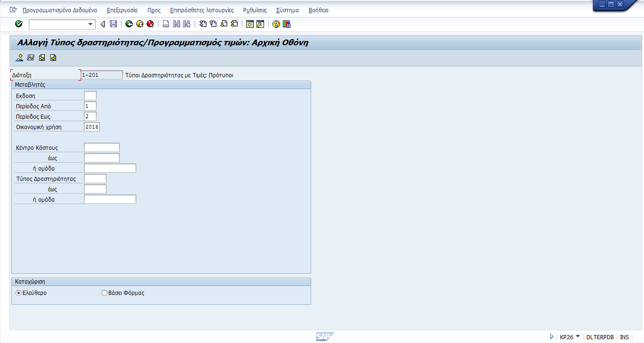Open the Σύστημα menu

tap(288, 10)
